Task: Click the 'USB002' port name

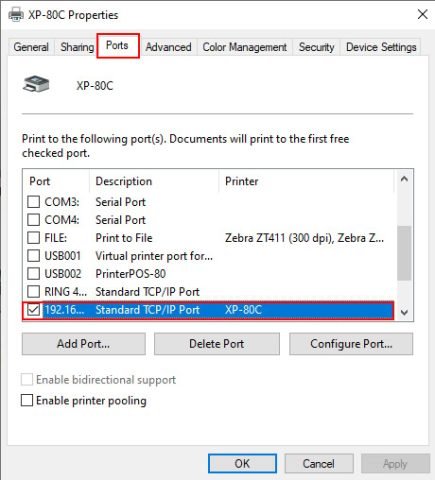Action: (x=63, y=274)
